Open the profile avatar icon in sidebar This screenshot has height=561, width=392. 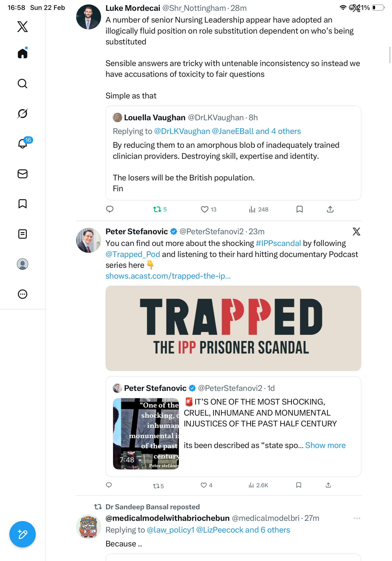point(23,264)
